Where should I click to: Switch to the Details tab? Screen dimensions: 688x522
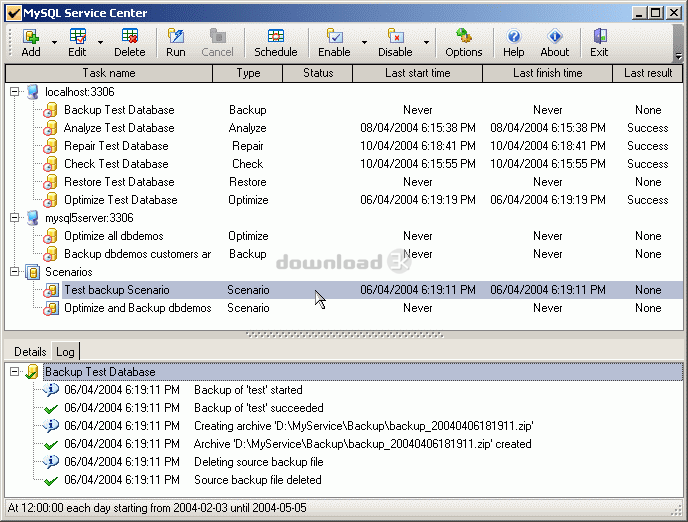pyautogui.click(x=30, y=352)
